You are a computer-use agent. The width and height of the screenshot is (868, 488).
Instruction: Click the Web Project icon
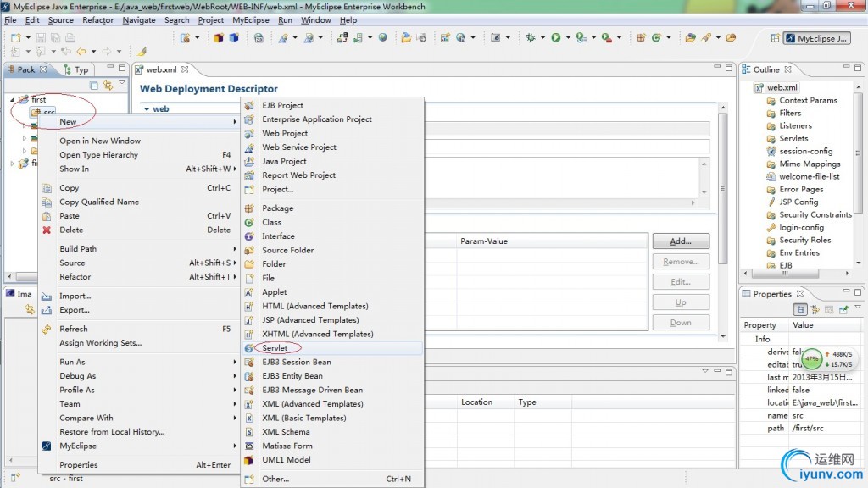pyautogui.click(x=249, y=133)
